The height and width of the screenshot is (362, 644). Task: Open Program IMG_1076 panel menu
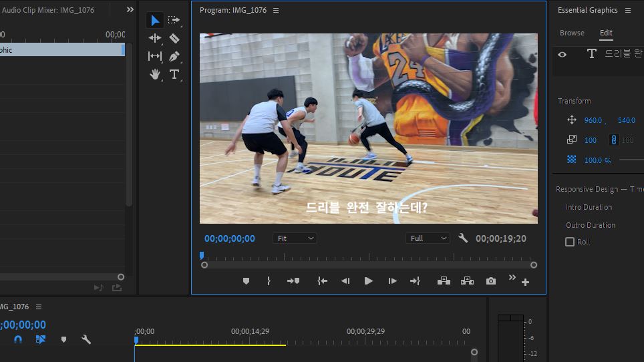[276, 10]
